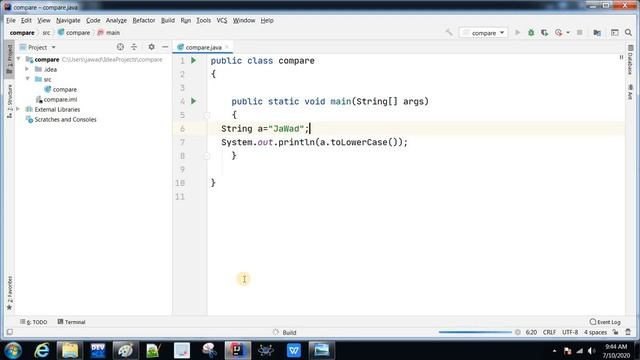Collapse the src folder
The image size is (640, 360).
(x=27, y=79)
